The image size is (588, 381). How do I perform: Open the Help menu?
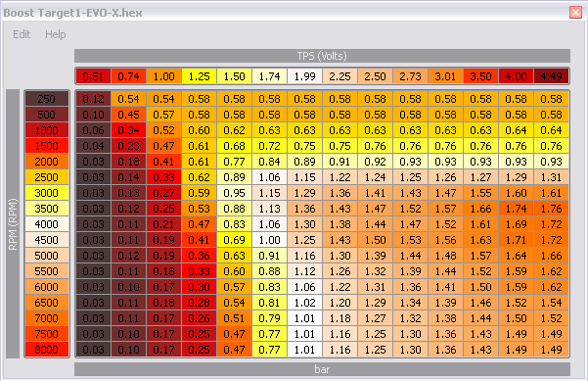click(55, 34)
